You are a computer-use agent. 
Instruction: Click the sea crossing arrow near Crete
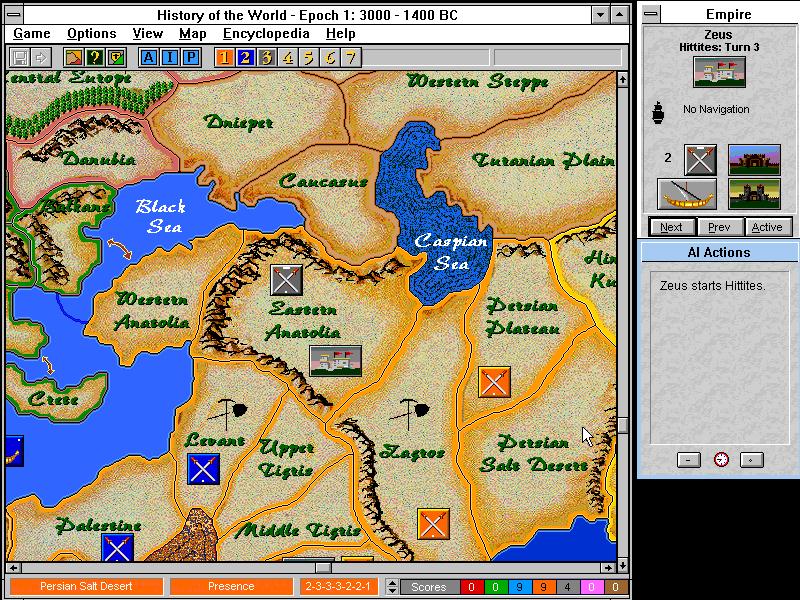coord(47,364)
